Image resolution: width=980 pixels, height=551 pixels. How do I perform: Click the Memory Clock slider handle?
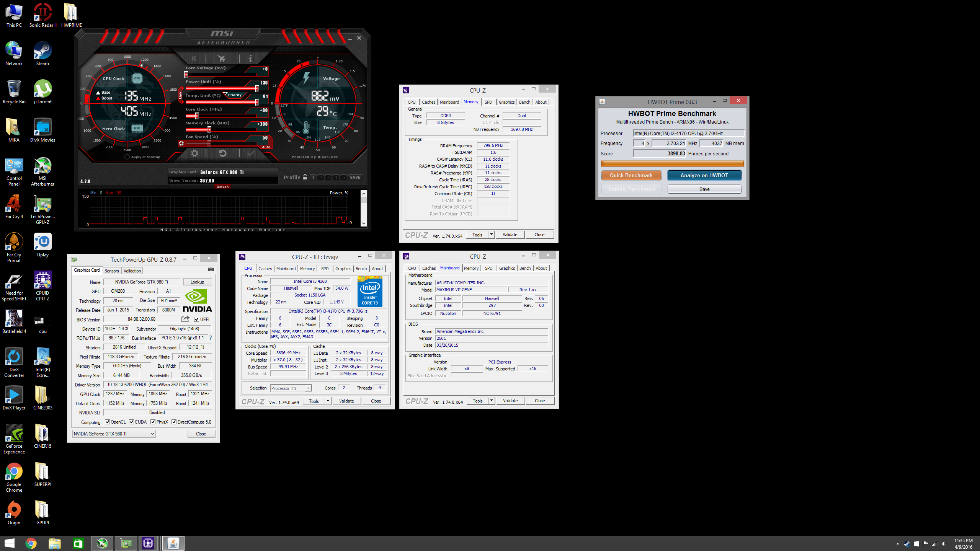(x=209, y=130)
